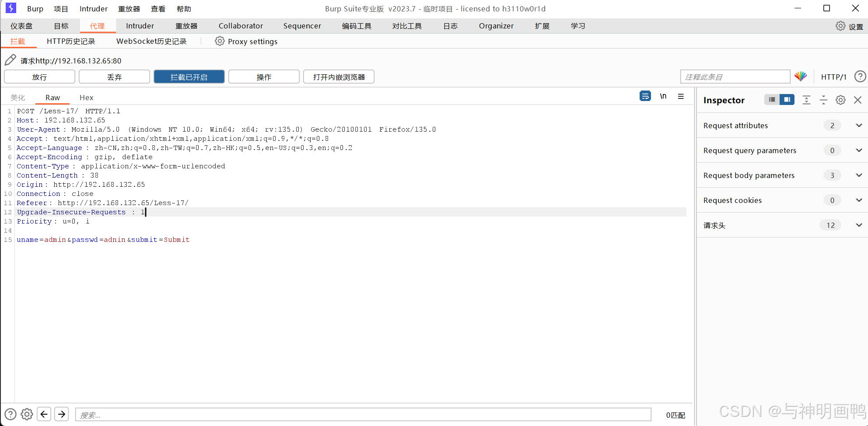Screen dimensions: 868x426
Task: Toggle the show non-printable \n icon
Action: (x=663, y=96)
